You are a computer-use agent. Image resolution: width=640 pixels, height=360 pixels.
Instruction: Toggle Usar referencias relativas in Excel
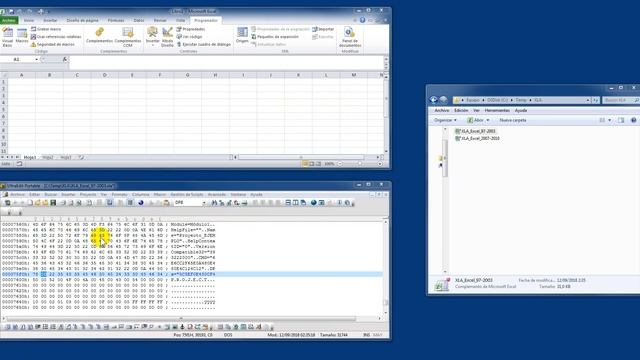click(56, 37)
